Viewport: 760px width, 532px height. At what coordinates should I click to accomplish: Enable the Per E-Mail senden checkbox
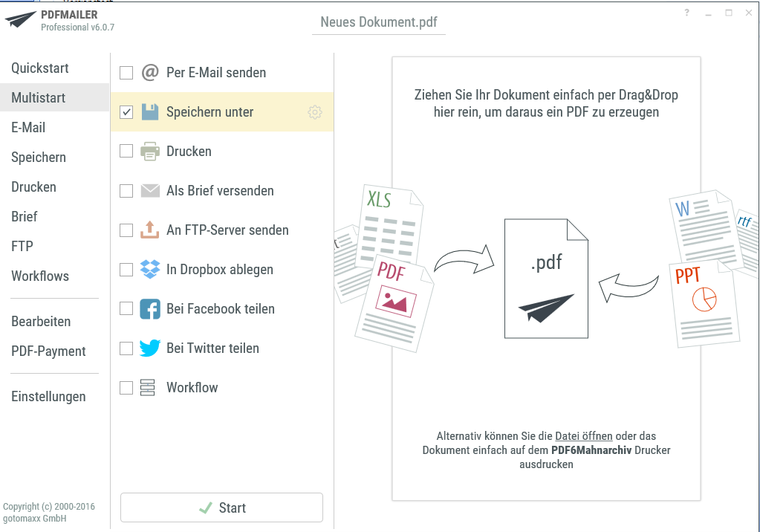(126, 73)
